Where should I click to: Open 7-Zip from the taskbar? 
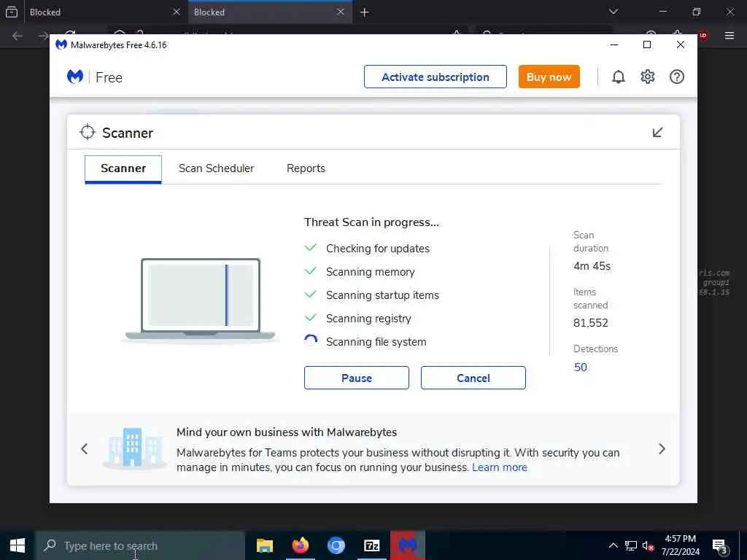click(x=371, y=545)
